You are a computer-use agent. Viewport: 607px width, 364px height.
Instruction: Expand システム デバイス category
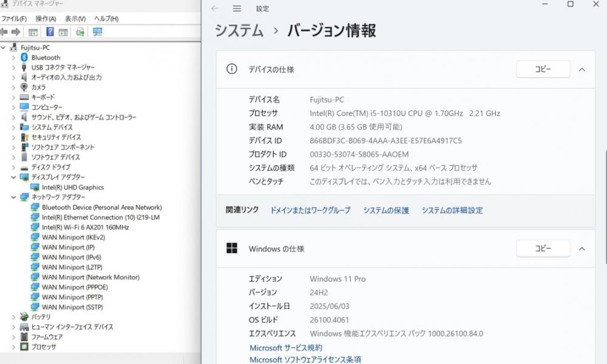tap(13, 127)
